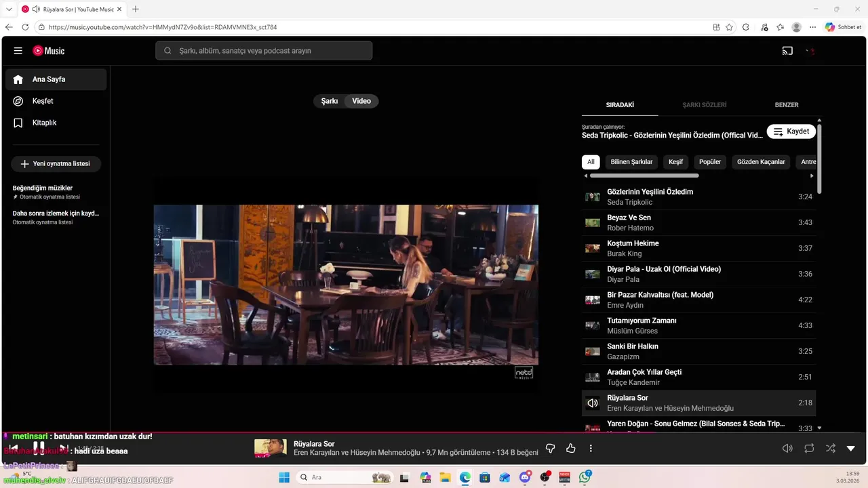The image size is (868, 488).
Task: Click the filter chips right arrow
Action: click(x=812, y=176)
